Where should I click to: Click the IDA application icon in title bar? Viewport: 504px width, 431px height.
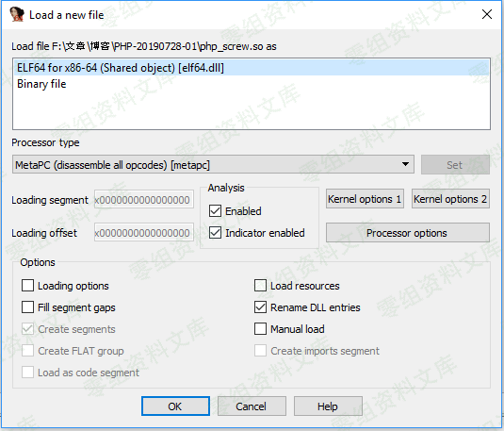(x=17, y=14)
